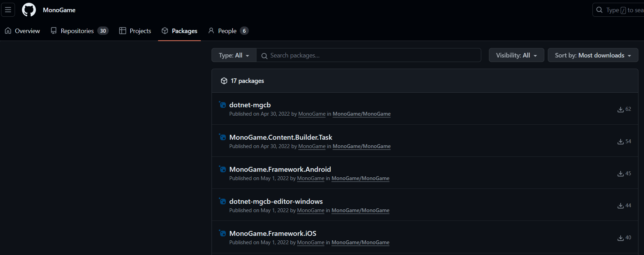The height and width of the screenshot is (255, 644).
Task: Click the MonoGame publisher link under dotnet-mgcb
Action: (x=312, y=114)
